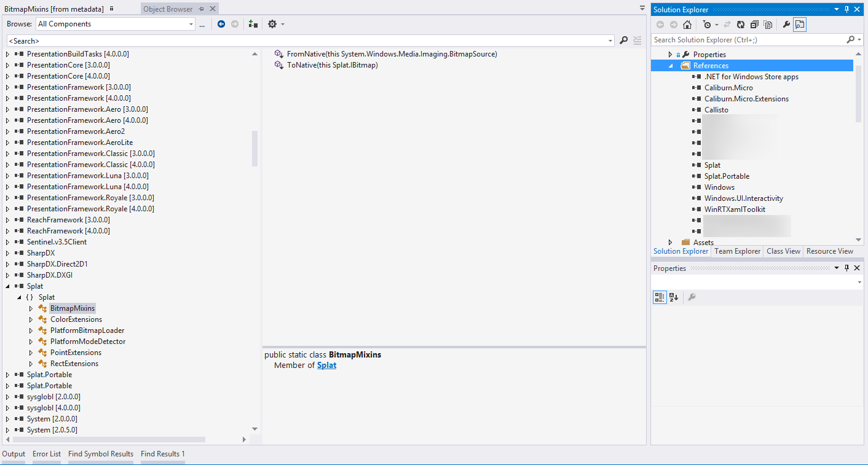Open Pending Changes Filter dropdown arrow
Screen dimensions: 868x465
716,25
